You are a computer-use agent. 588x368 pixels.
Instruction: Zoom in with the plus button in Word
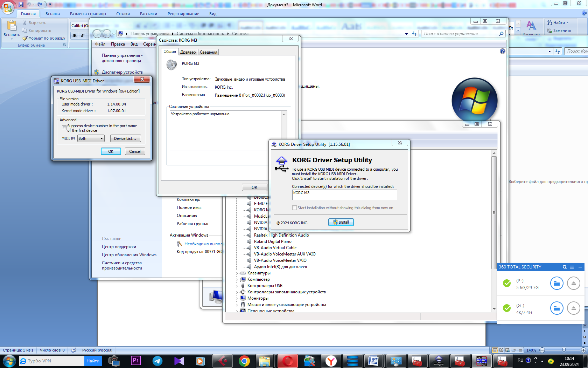[x=583, y=350]
